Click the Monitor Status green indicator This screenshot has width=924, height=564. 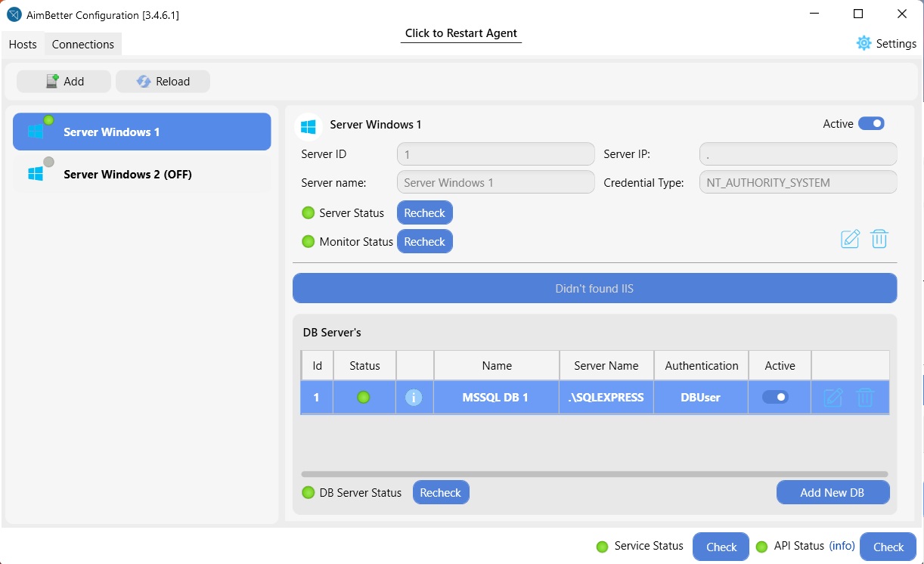pyautogui.click(x=308, y=242)
